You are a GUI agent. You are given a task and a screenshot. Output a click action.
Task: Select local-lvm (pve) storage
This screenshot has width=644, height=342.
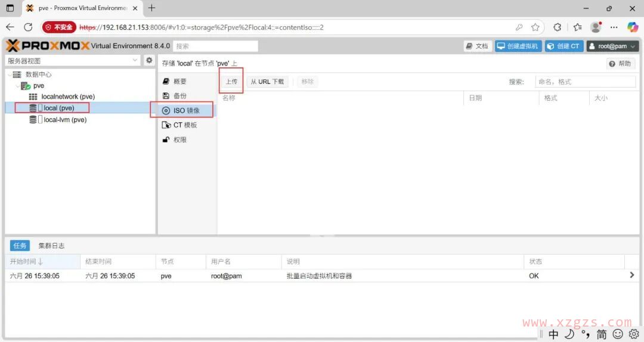pos(64,120)
